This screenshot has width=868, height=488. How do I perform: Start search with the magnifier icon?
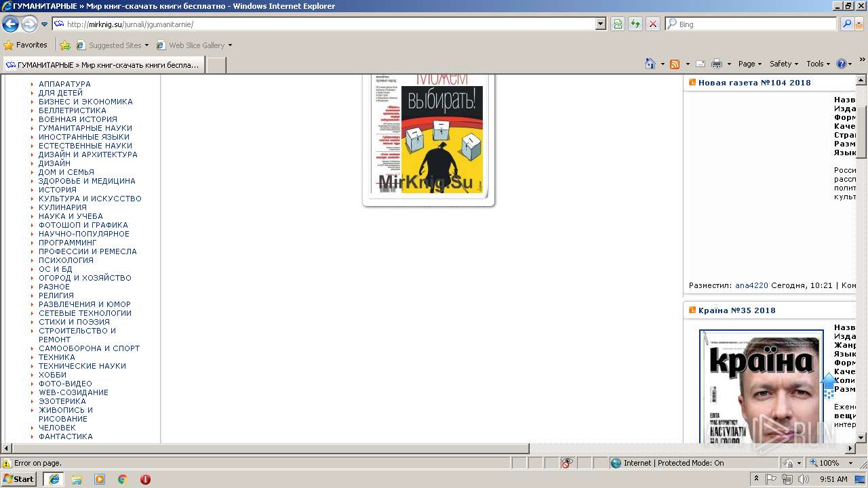click(x=846, y=24)
